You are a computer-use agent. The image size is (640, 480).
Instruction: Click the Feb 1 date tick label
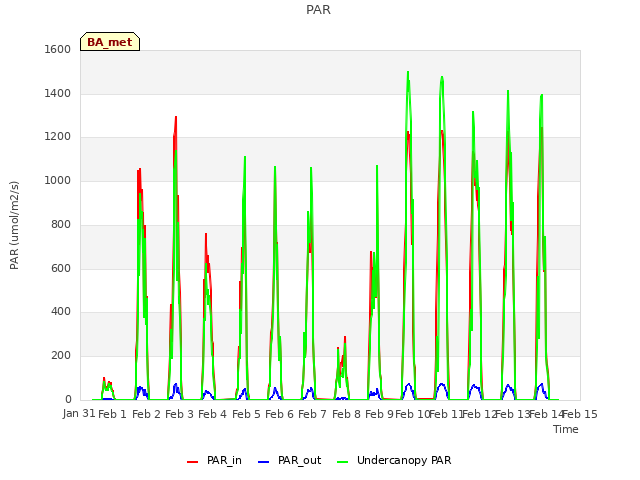(112, 414)
